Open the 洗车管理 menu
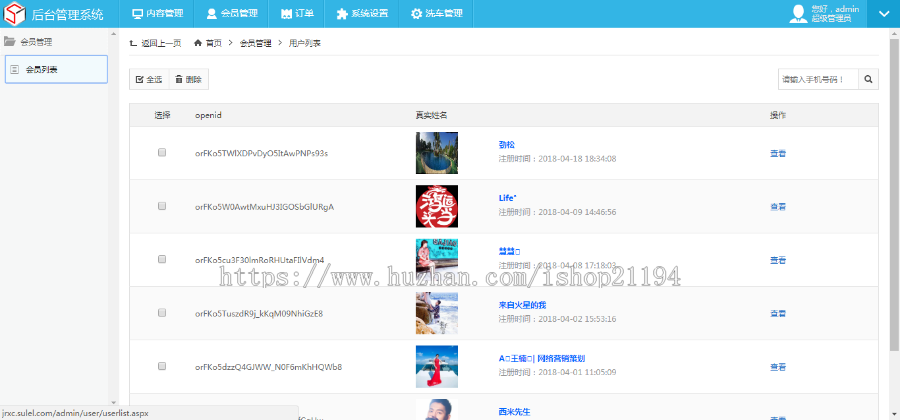This screenshot has height=420, width=900. click(x=436, y=14)
